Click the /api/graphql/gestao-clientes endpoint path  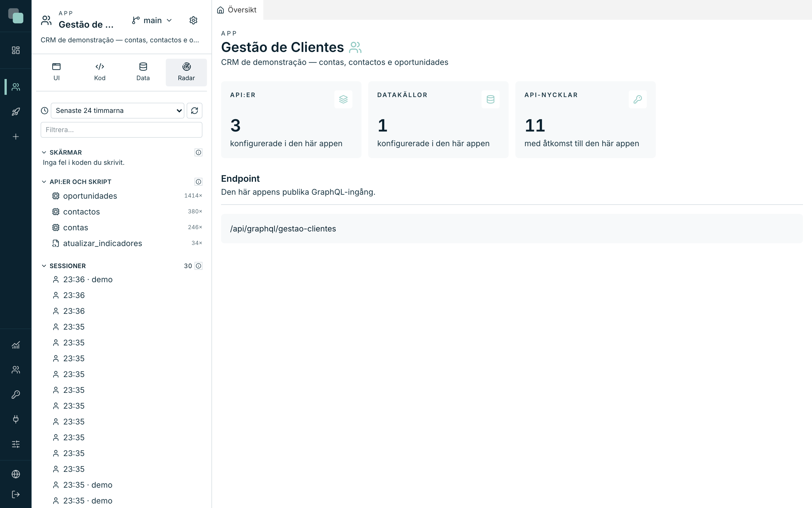[283, 229]
